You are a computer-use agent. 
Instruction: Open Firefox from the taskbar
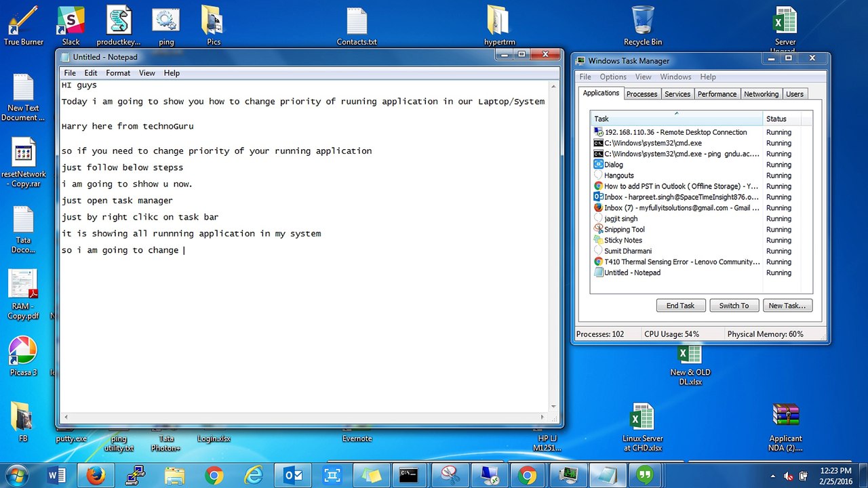pyautogui.click(x=97, y=475)
